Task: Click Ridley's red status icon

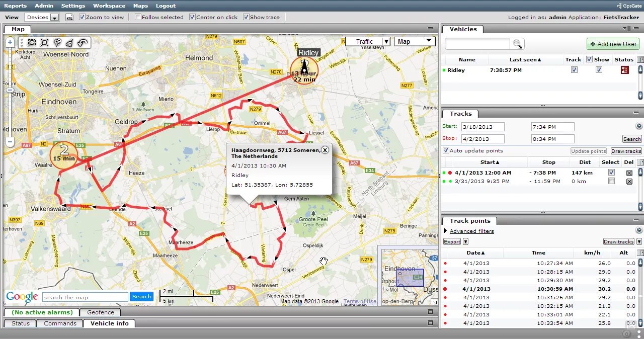Action: pos(624,70)
